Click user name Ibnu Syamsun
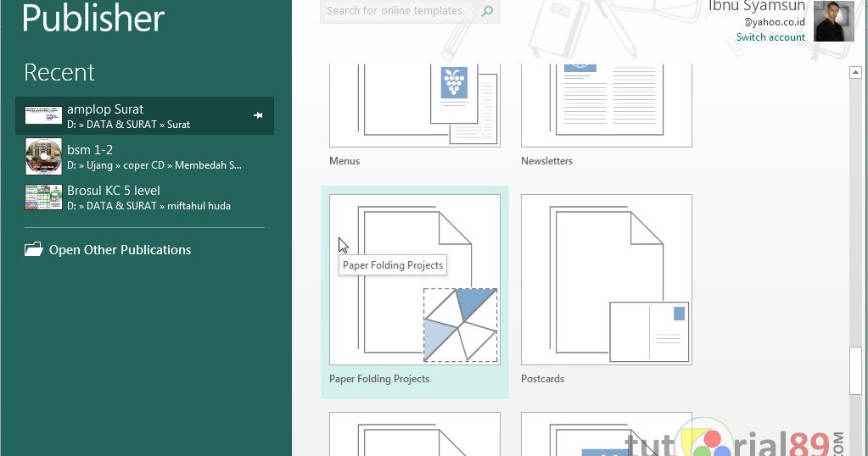868x456 pixels. (x=756, y=6)
